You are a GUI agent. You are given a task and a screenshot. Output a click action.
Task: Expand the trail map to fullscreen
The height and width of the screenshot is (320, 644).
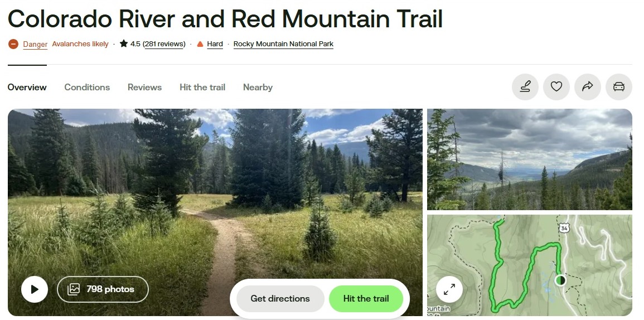(x=449, y=289)
